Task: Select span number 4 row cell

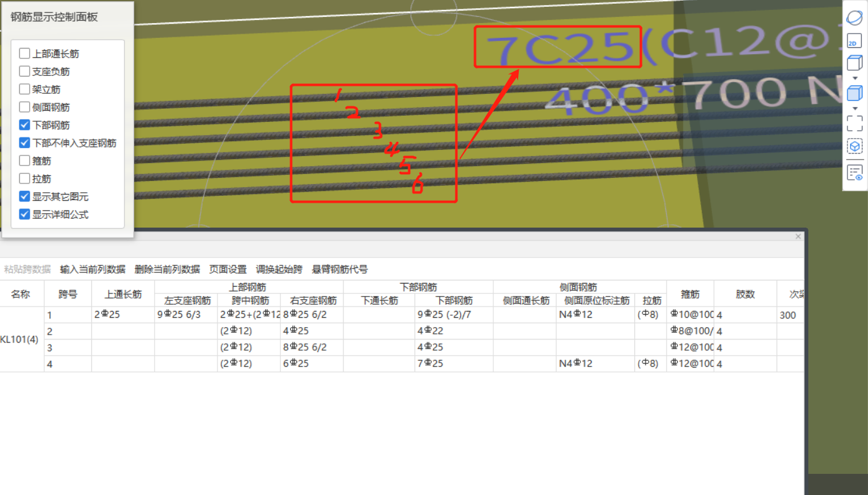Action: pyautogui.click(x=68, y=364)
